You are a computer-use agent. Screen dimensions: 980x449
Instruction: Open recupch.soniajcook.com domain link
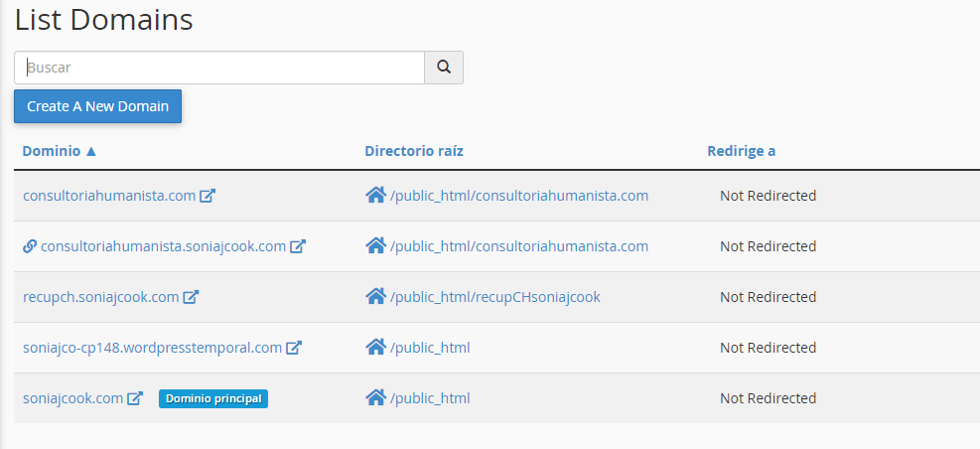pos(101,297)
